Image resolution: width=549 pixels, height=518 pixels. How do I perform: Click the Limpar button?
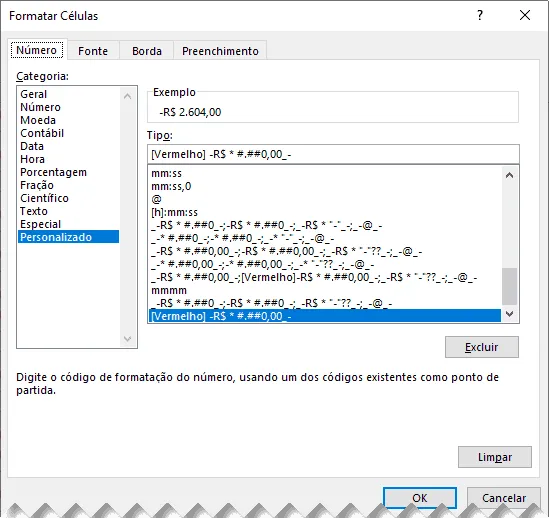point(495,457)
